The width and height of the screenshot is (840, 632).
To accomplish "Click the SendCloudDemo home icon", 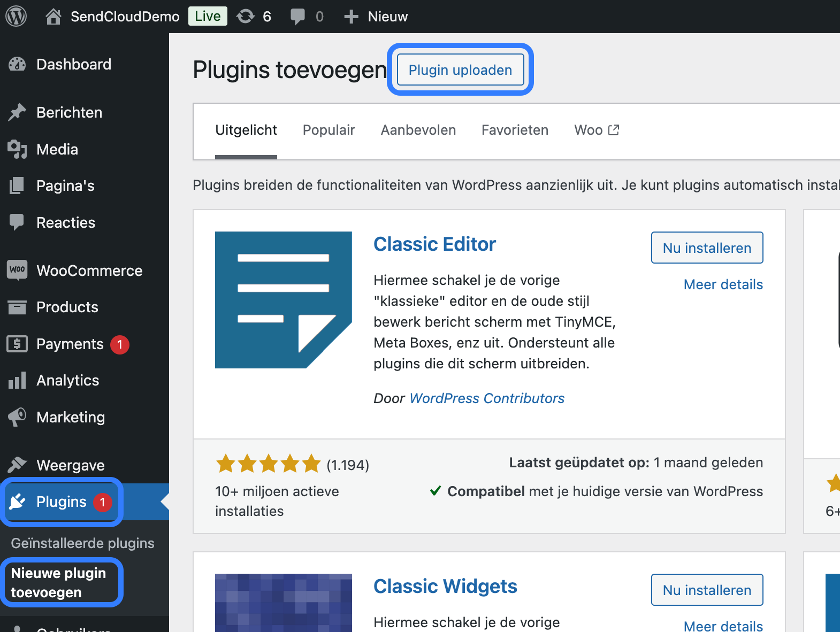I will [x=53, y=17].
